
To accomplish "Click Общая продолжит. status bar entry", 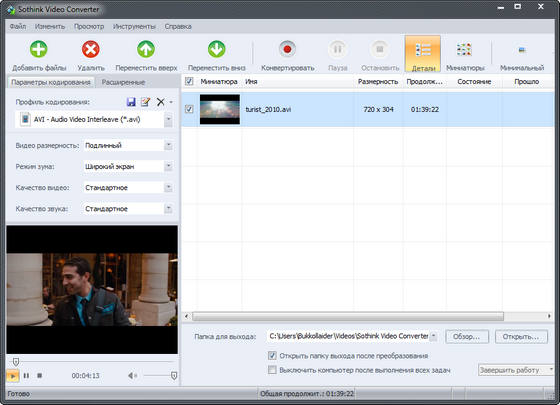I will pos(306,394).
